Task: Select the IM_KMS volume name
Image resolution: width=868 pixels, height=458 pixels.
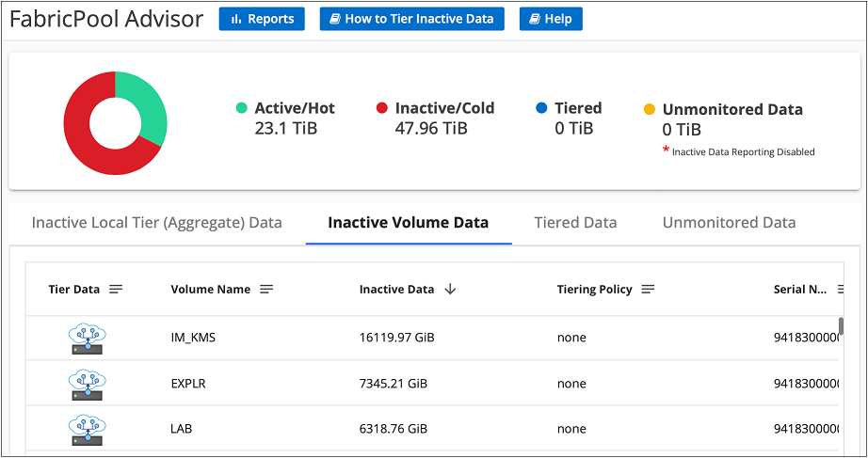Action: tap(193, 338)
